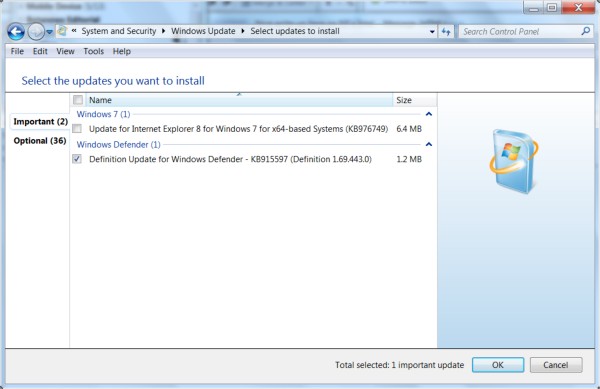Screen dimensions: 600x389
Task: Click Select updates to install breadcrumb
Action: point(295,31)
